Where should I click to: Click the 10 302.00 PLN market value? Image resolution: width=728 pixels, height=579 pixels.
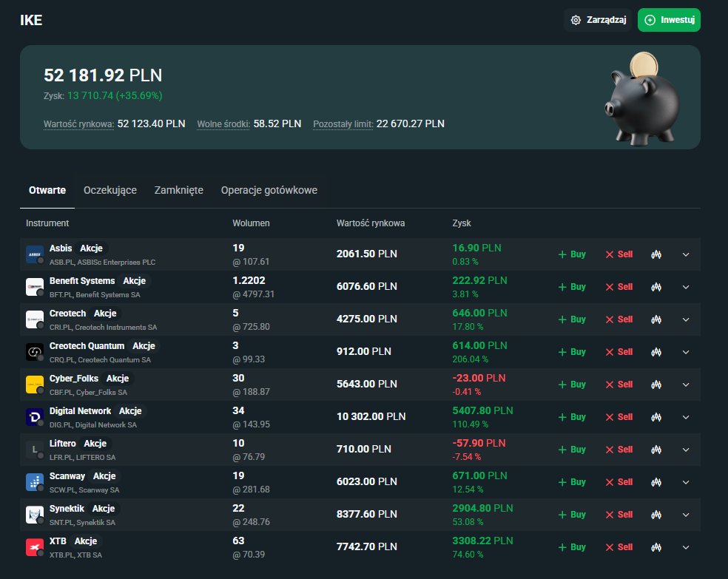pyautogui.click(x=371, y=416)
